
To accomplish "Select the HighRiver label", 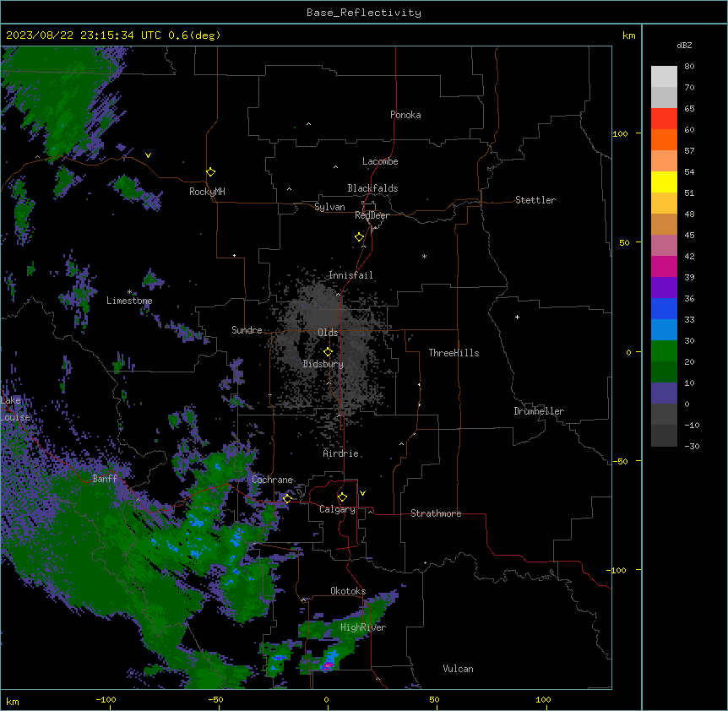I will point(363,627).
